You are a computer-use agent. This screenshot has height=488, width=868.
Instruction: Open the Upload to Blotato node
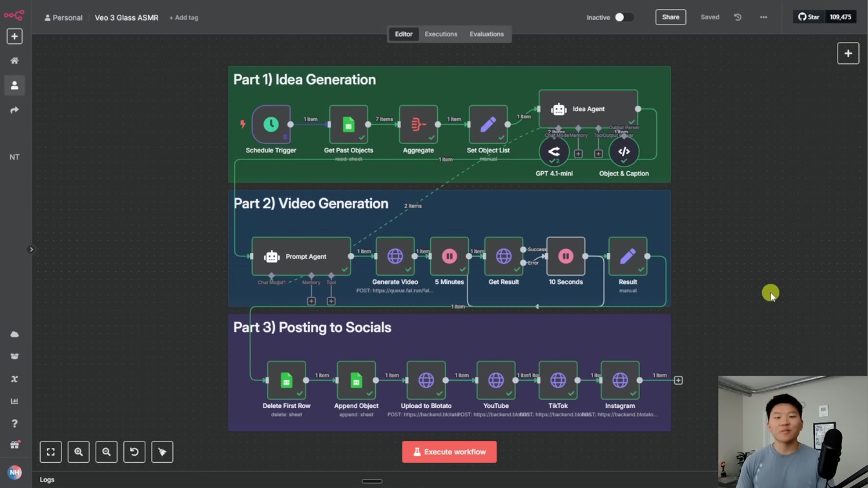(x=426, y=380)
